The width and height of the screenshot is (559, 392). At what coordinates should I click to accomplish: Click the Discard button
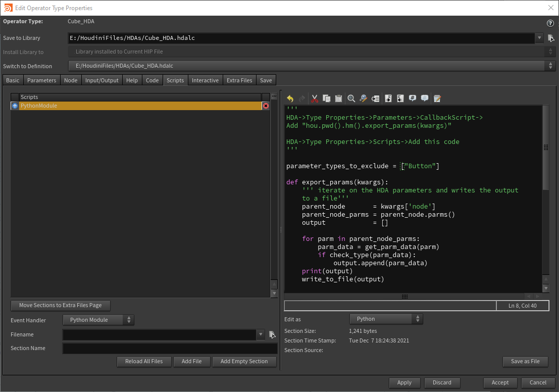442,382
